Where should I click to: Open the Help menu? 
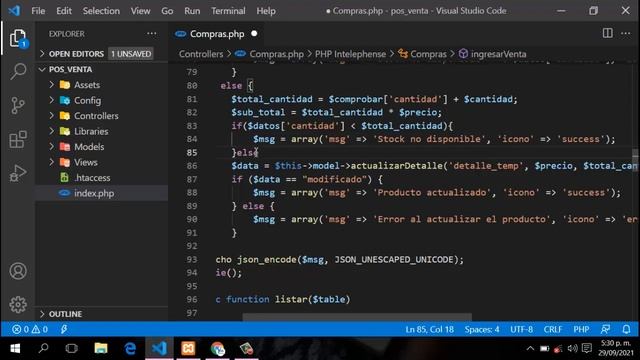point(266,11)
